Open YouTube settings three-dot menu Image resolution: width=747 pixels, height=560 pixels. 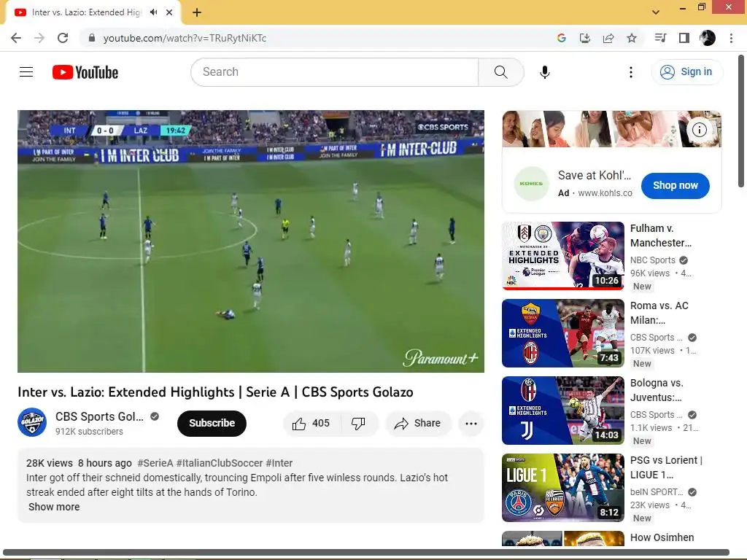click(631, 72)
